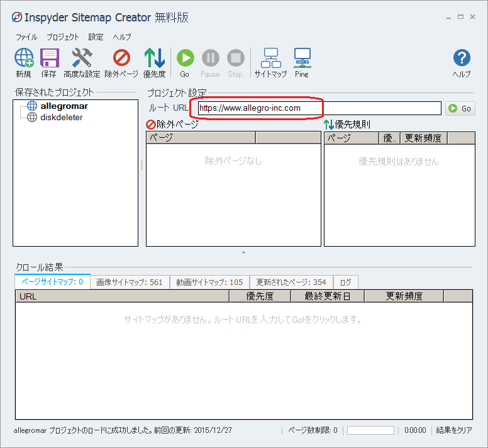Click the globe icon beside diskdeleter
488x448 pixels.
tap(31, 117)
